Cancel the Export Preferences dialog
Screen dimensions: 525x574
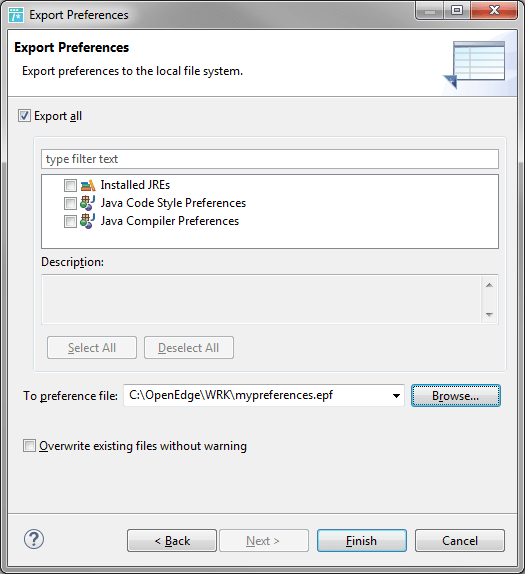[460, 541]
